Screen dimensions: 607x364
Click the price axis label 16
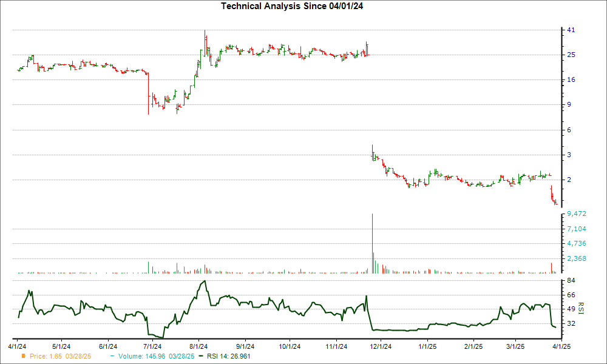point(571,79)
